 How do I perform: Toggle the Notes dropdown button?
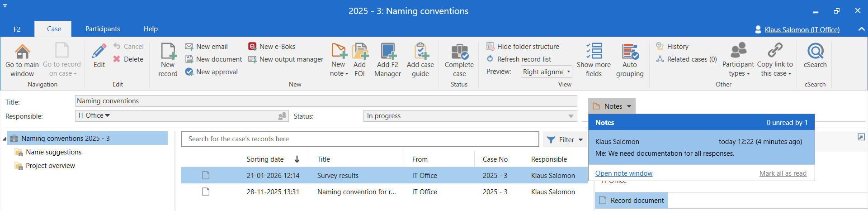(612, 106)
